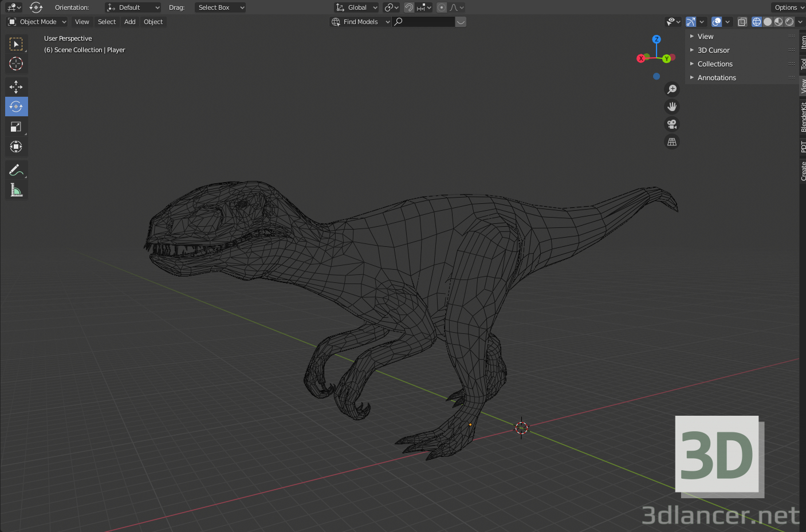Switch to the BlenderKit sidebar tab
806x532 pixels.
coord(803,117)
